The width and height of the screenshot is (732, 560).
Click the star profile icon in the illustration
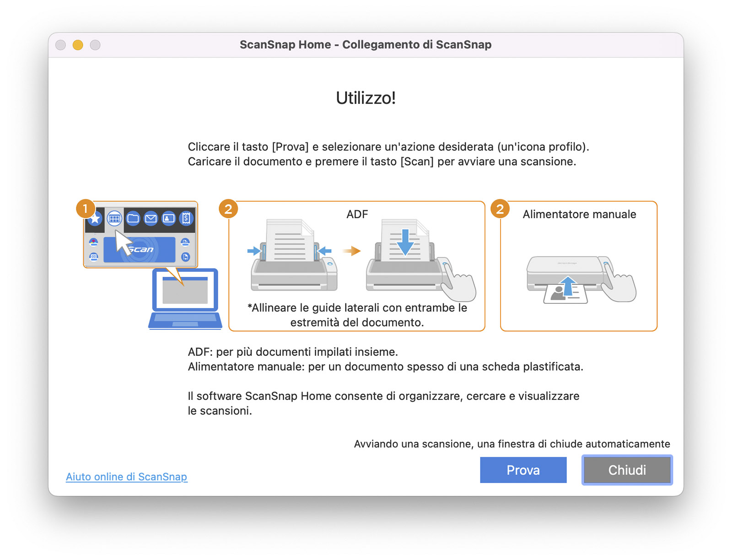(95, 219)
